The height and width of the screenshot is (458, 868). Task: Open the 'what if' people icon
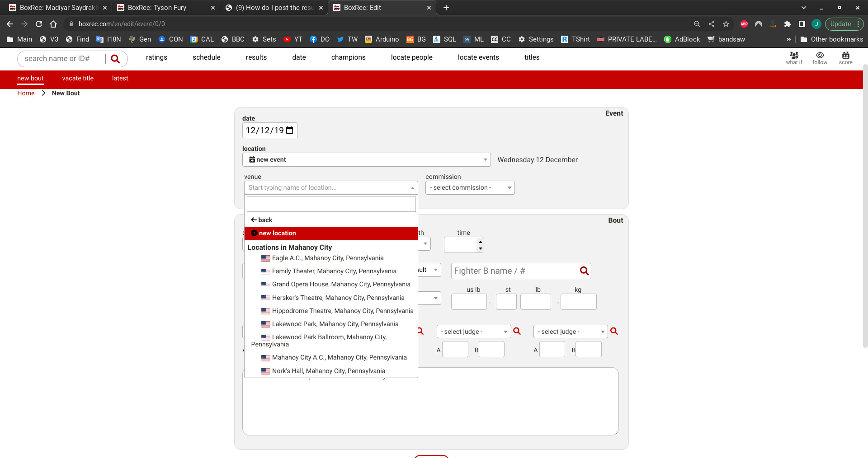(x=794, y=58)
